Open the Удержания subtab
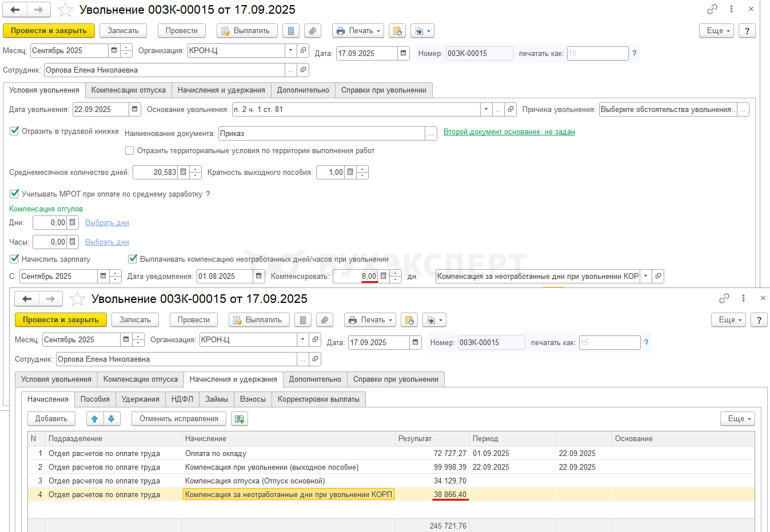Image resolution: width=770 pixels, height=532 pixels. [141, 399]
